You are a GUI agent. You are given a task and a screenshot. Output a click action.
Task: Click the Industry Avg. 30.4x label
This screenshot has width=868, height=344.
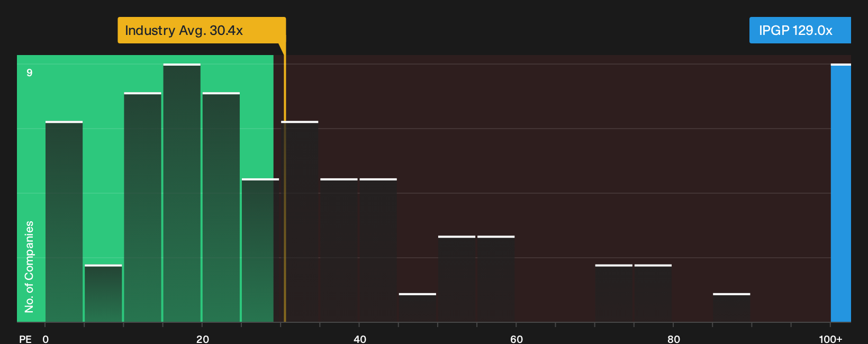pyautogui.click(x=202, y=30)
